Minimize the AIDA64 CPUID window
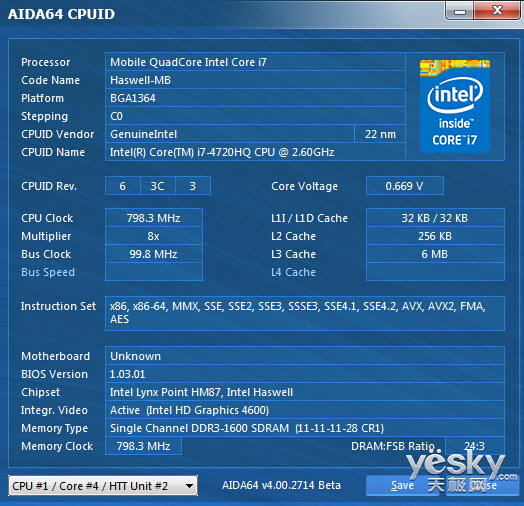524x506 pixels. pos(460,11)
